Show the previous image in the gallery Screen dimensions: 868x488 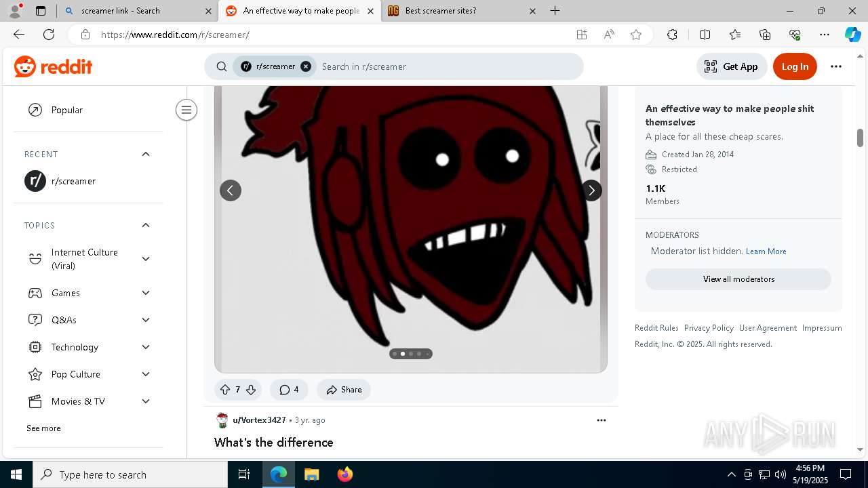click(x=231, y=190)
